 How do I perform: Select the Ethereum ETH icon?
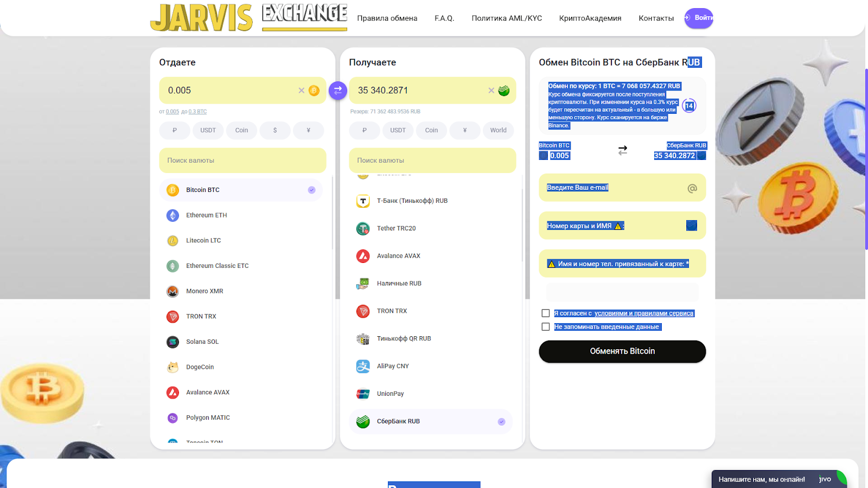[173, 215]
